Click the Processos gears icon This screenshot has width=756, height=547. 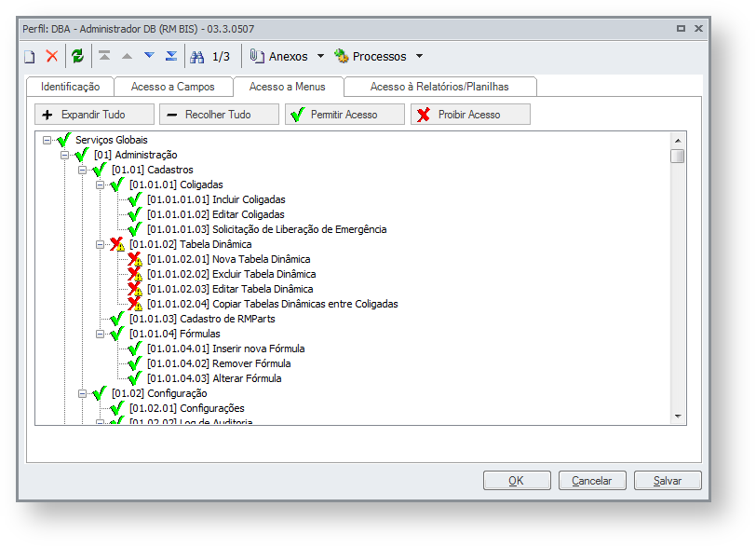pyautogui.click(x=342, y=56)
